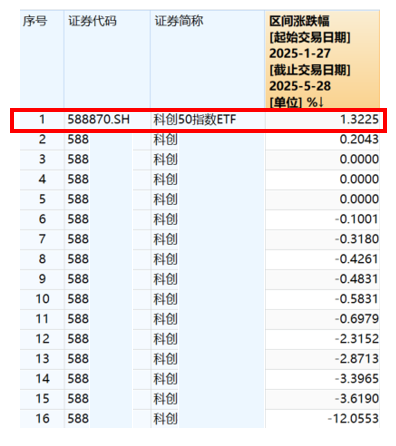This screenshot has width=396, height=446.
Task: Click the value -0.1001
Action: pos(357,219)
